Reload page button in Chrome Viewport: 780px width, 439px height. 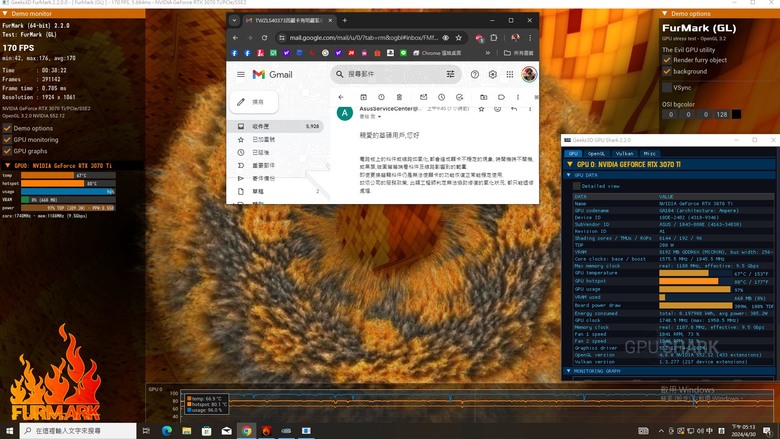point(264,38)
